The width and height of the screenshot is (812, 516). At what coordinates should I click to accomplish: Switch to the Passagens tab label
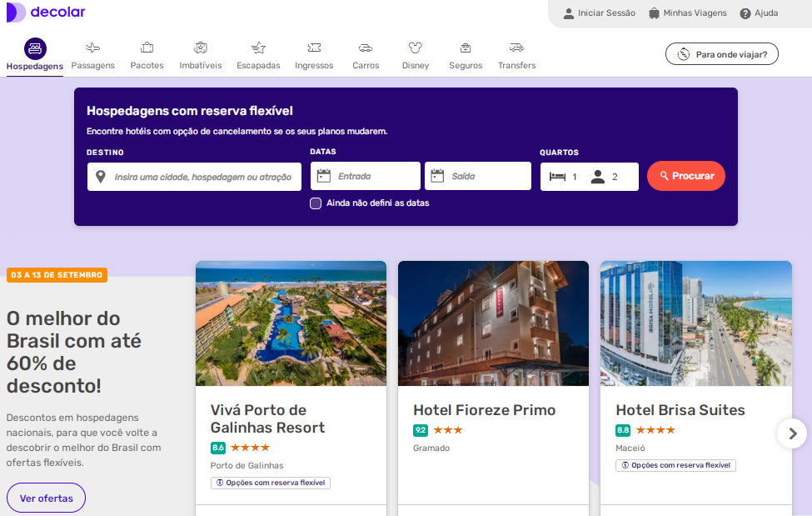click(92, 65)
